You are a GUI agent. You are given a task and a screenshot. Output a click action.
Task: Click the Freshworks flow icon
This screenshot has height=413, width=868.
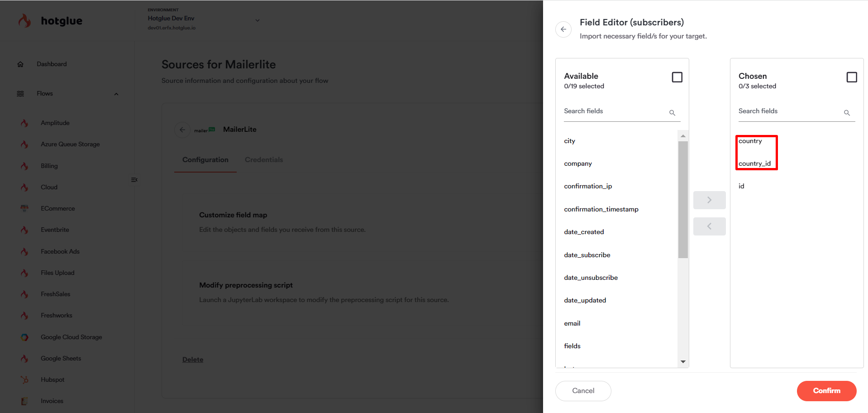[x=24, y=316]
